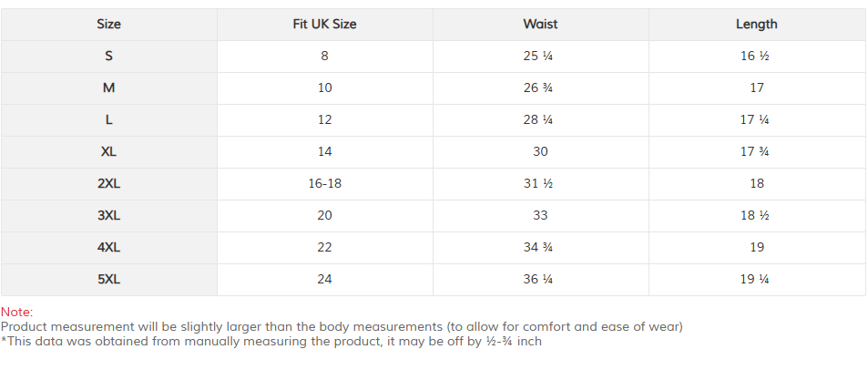The image size is (868, 370).
Task: Select the 2XL size row label
Action: pos(109,184)
